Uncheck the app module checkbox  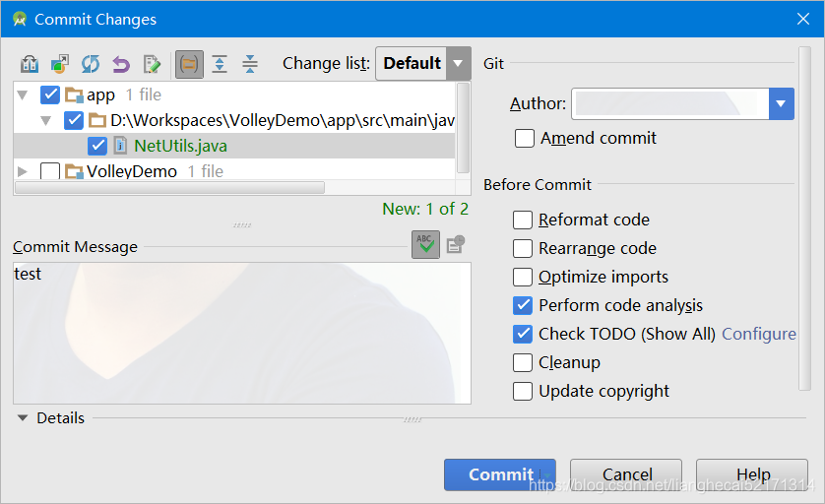click(x=50, y=95)
